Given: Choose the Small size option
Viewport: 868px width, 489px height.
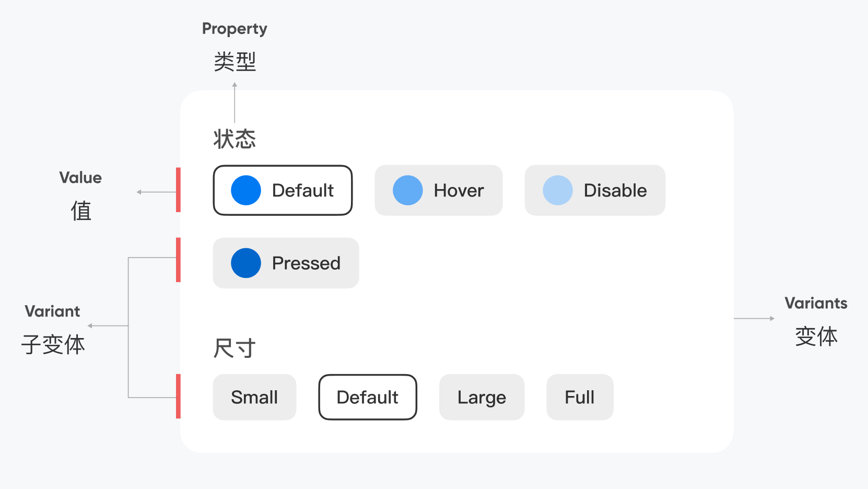Looking at the screenshot, I should pos(254,397).
